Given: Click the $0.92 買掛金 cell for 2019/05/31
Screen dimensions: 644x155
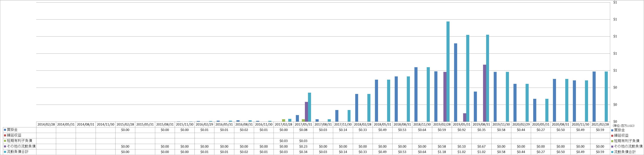Looking at the screenshot, I should click(462, 130).
